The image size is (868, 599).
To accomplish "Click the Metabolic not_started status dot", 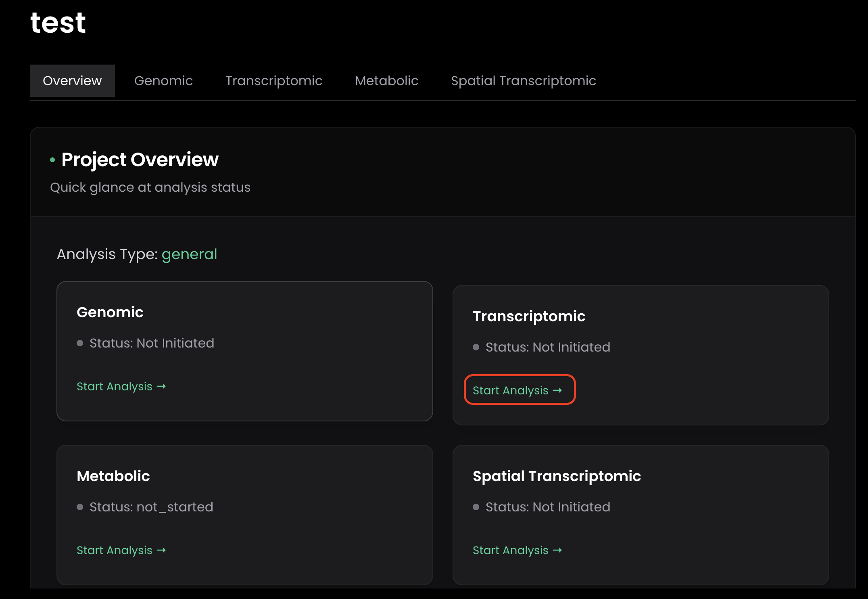I will point(80,507).
